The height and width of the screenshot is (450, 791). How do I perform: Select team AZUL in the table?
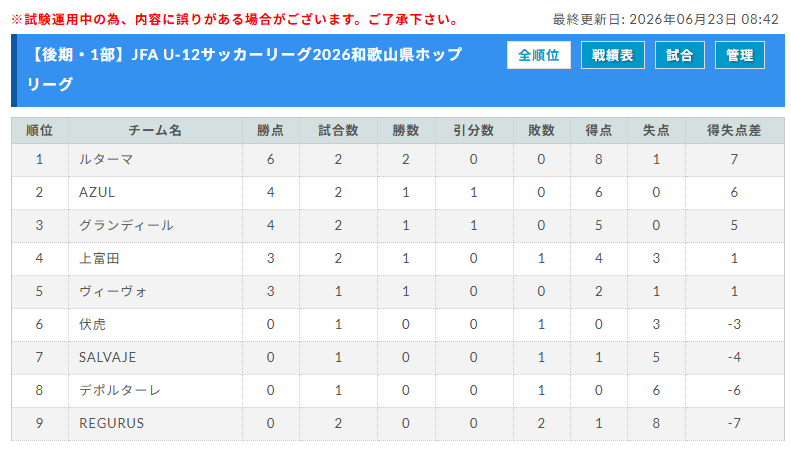pyautogui.click(x=97, y=193)
